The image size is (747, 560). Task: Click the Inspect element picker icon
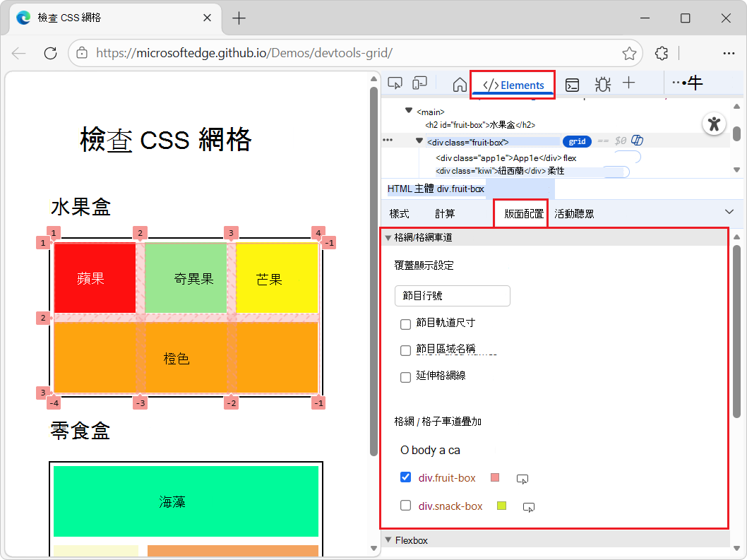(395, 83)
